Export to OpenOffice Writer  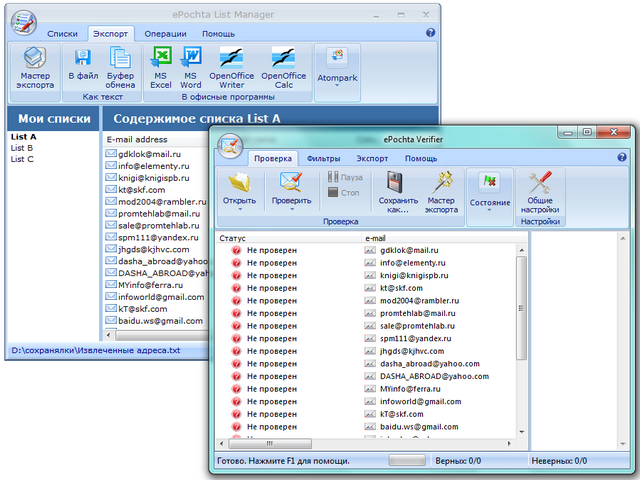coord(231,68)
